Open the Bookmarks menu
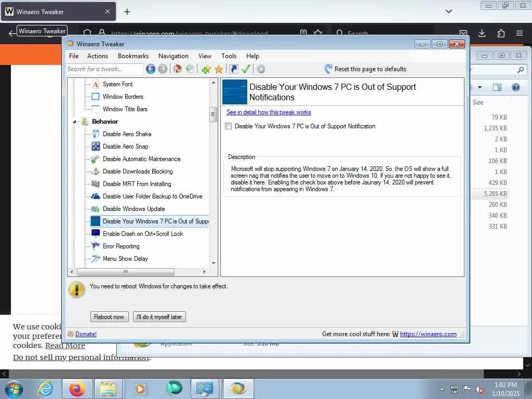532x399 pixels. pos(133,56)
